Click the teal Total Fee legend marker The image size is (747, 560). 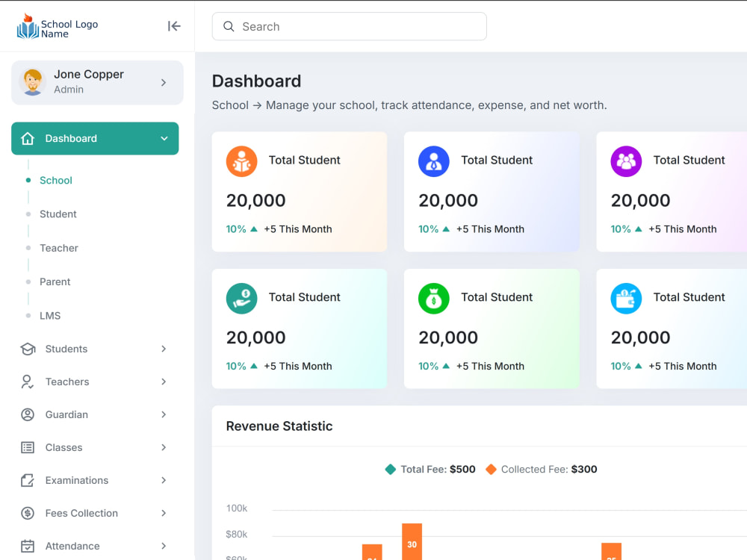pos(390,470)
